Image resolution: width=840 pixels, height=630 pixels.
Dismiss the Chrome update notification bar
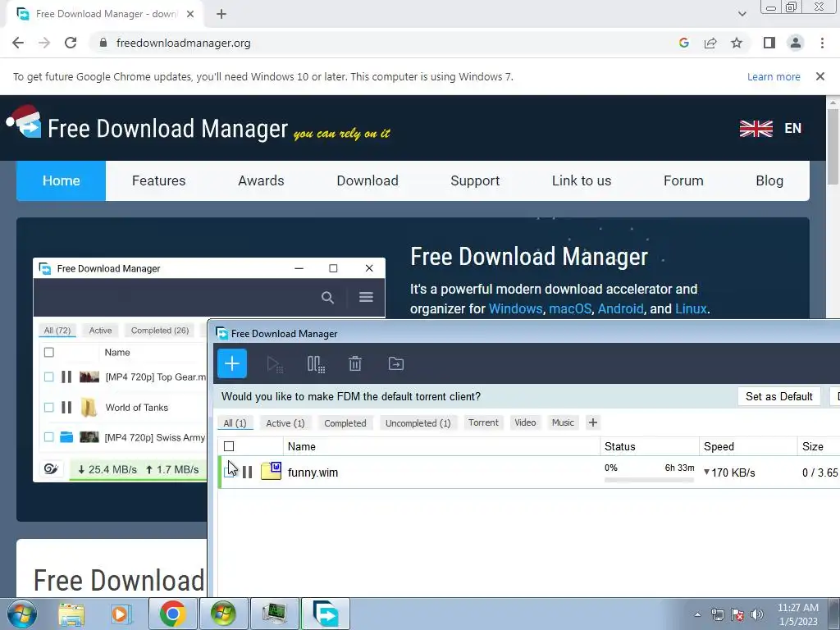tap(820, 76)
